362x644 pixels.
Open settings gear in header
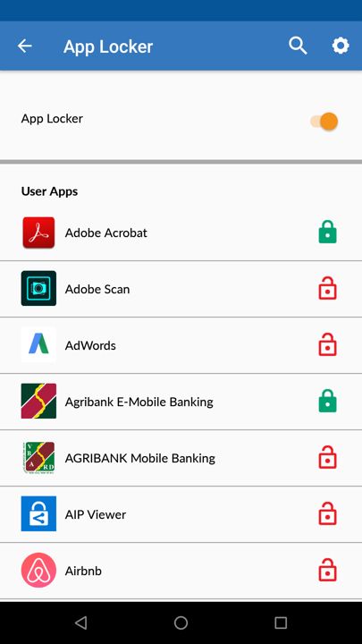(341, 46)
